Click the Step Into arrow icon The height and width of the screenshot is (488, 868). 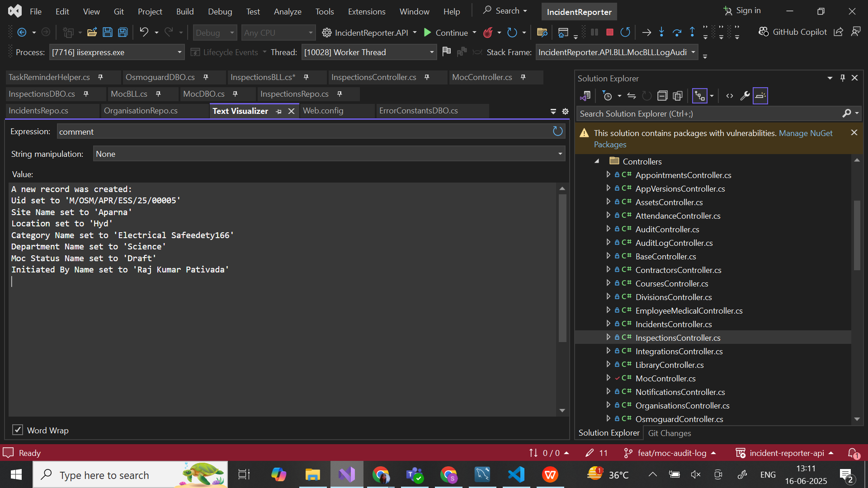(x=661, y=32)
